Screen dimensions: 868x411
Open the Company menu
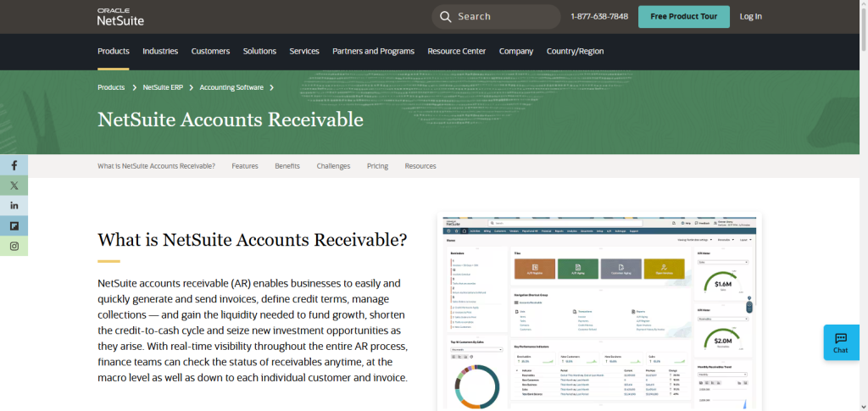(x=516, y=51)
